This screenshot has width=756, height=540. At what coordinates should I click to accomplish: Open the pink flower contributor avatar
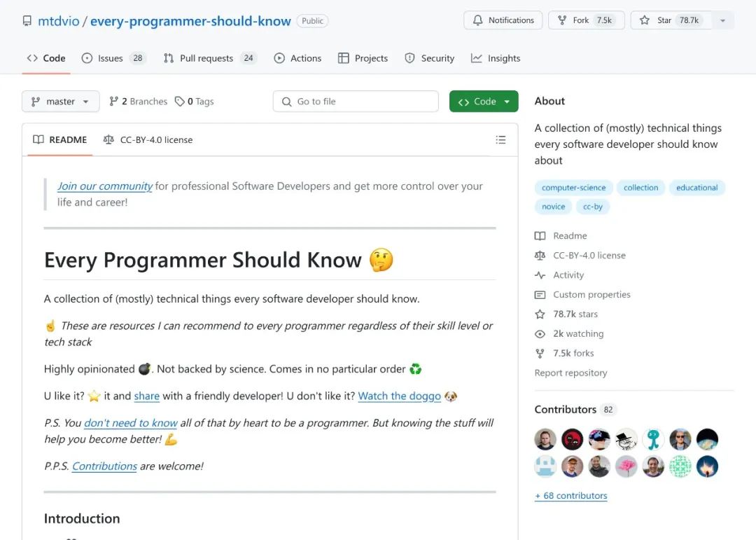[626, 466]
